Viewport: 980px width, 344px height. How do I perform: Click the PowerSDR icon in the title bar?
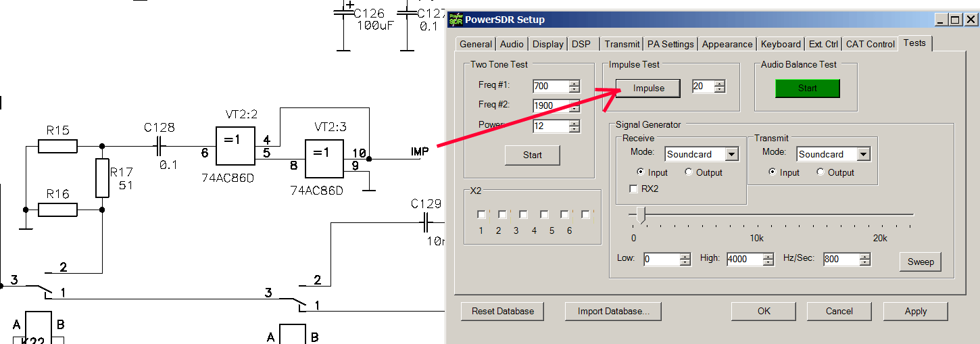[x=457, y=20]
